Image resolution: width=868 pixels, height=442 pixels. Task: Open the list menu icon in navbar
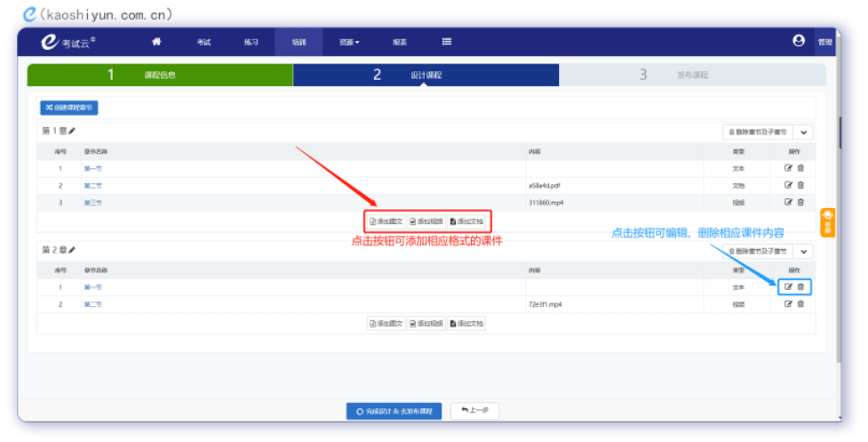coord(446,42)
